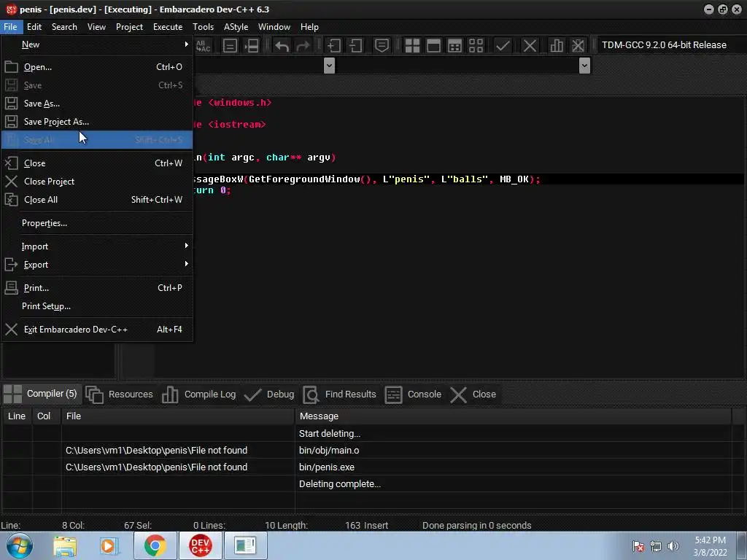
Task: Open the AStyle menu
Action: coord(236,27)
